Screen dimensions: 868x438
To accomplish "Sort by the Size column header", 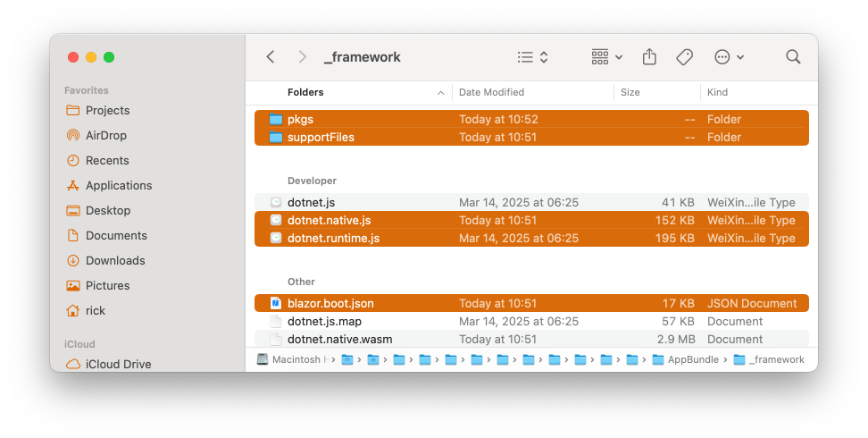I will coord(630,92).
